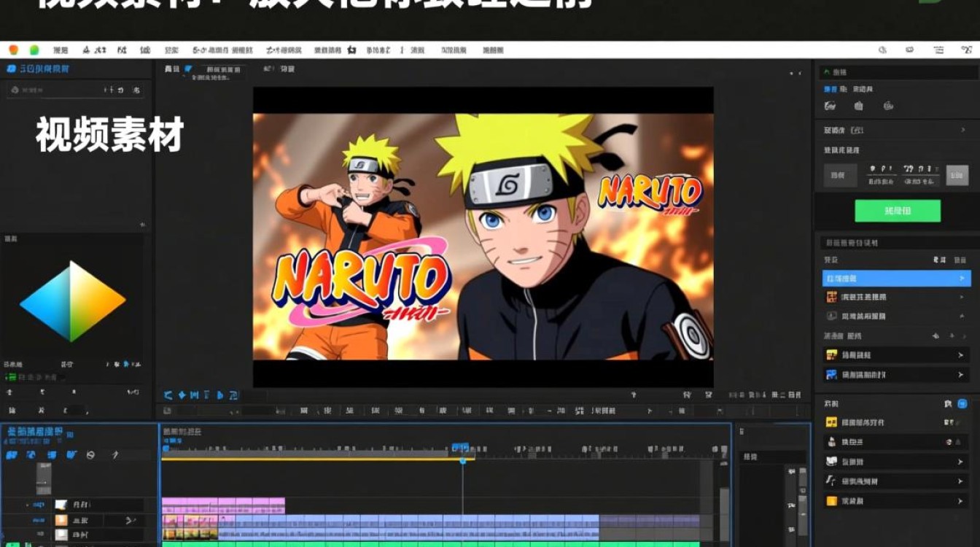Image resolution: width=980 pixels, height=547 pixels.
Task: Click the first blue icon below the preview
Action: [168, 395]
